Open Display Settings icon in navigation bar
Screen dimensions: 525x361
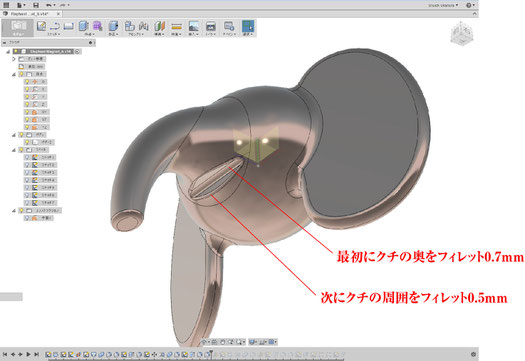[x=252, y=342]
